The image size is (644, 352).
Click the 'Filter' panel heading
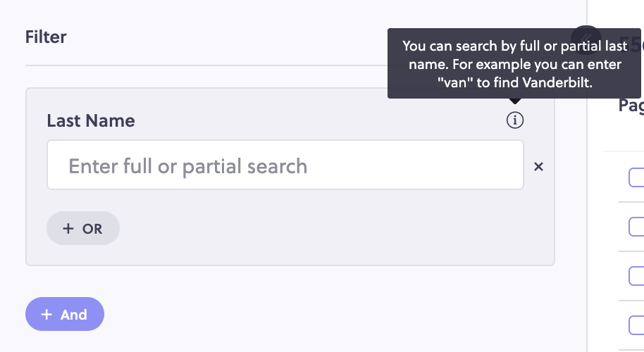point(46,37)
